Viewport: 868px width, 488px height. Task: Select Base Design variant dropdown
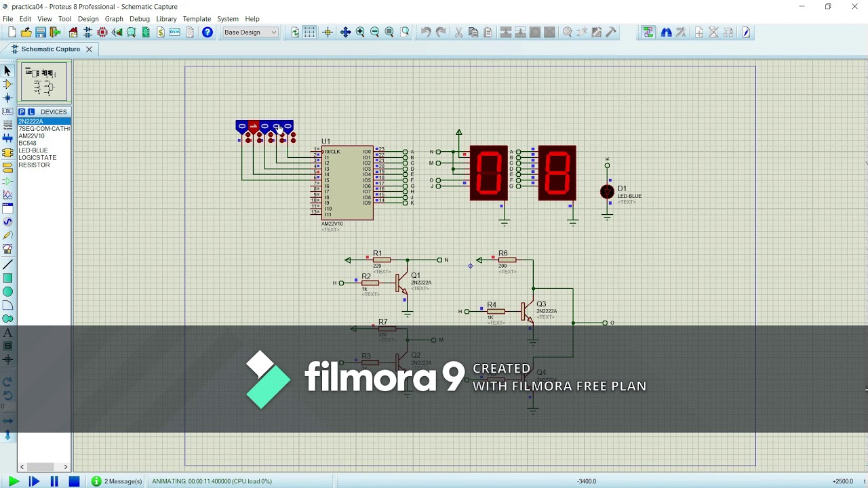coord(250,33)
